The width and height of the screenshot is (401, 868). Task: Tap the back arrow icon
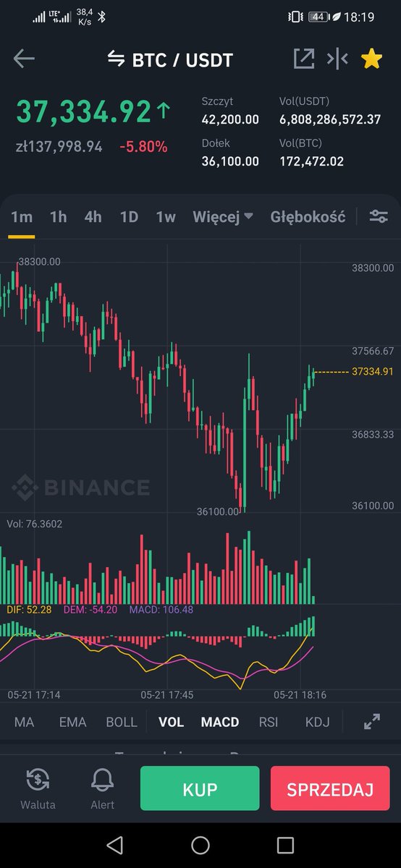click(x=24, y=59)
